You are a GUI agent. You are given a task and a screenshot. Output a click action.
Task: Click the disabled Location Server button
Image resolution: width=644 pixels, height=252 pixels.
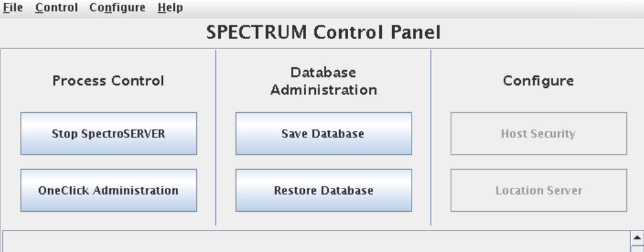pyautogui.click(x=538, y=190)
